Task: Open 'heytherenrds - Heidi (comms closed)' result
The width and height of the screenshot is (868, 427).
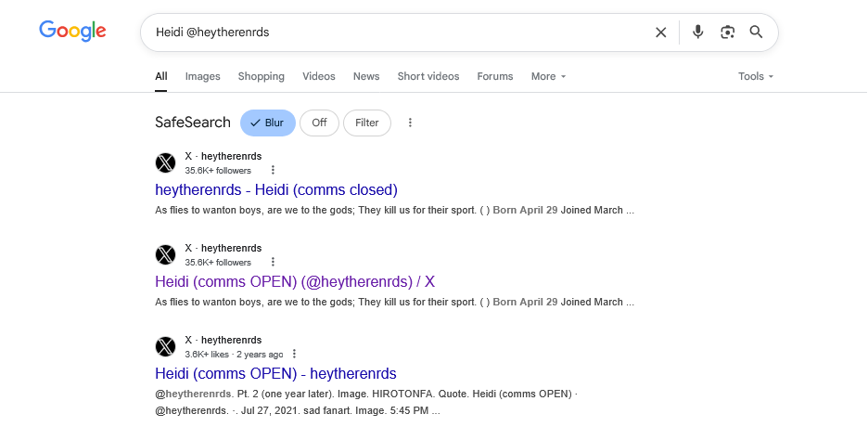Action: [x=276, y=190]
